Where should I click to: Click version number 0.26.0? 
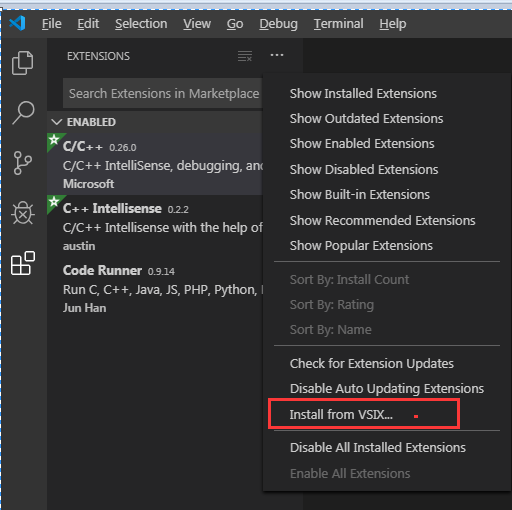[123, 148]
